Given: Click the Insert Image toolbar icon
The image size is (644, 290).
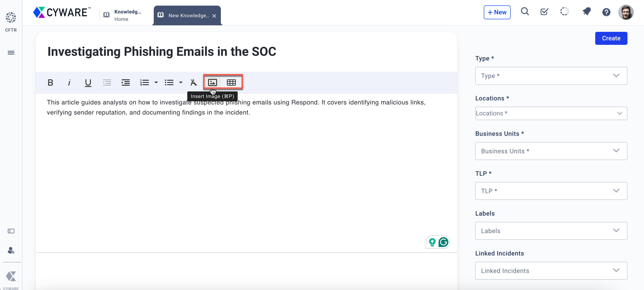Looking at the screenshot, I should coord(212,82).
